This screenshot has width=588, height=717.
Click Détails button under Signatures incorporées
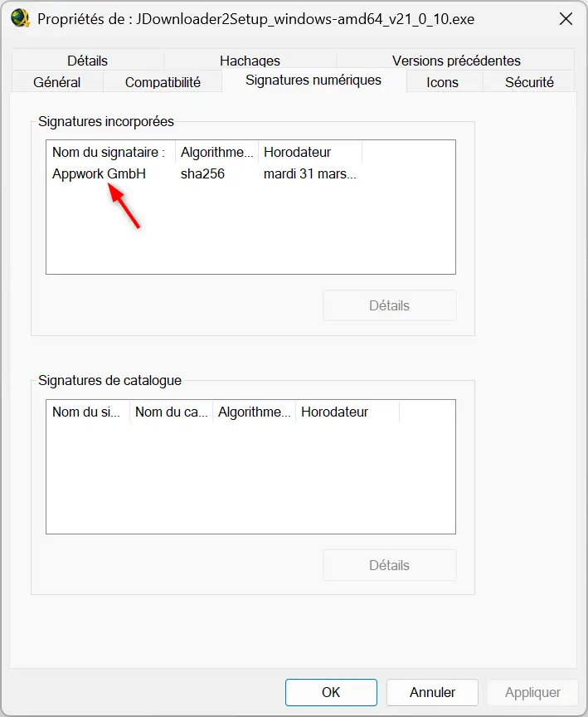click(389, 305)
